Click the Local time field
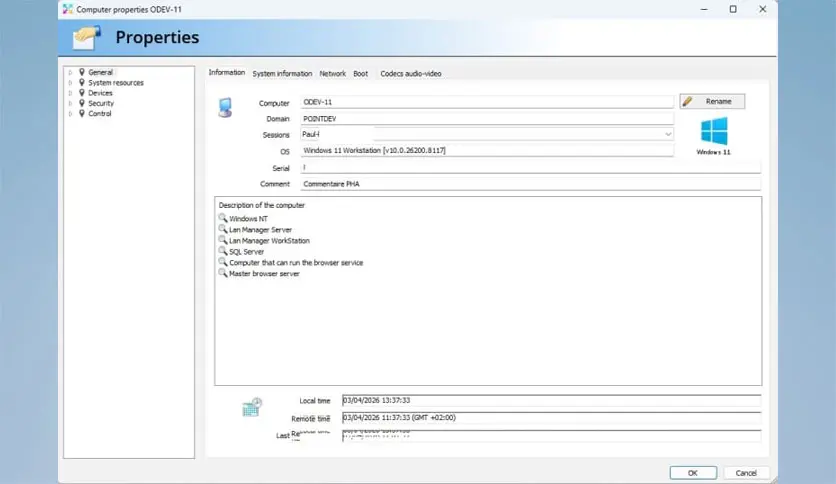836x484 pixels. 551,400
